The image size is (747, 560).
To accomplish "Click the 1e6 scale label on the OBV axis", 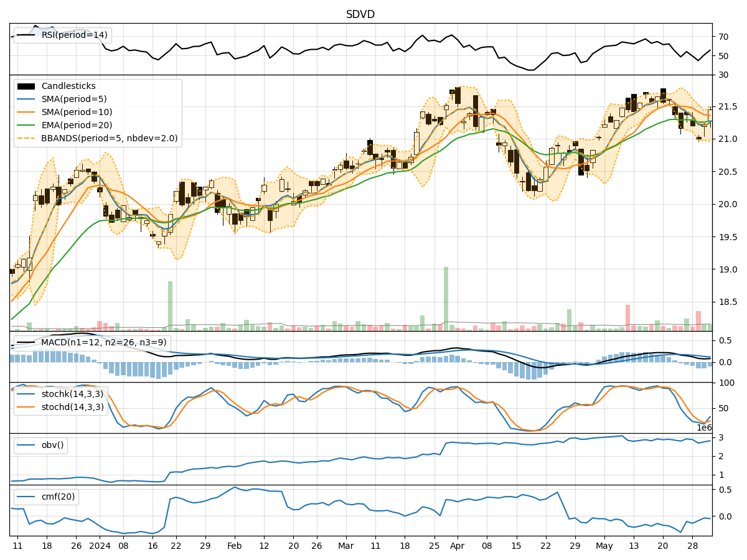I will point(704,428).
